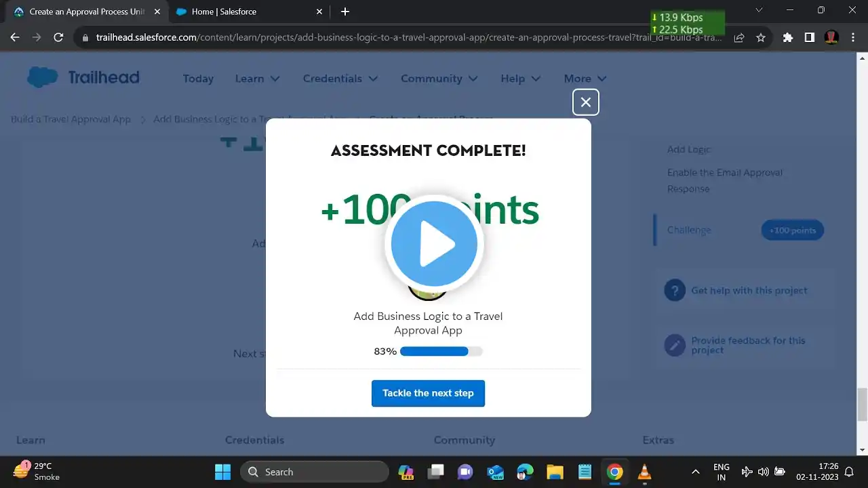The width and height of the screenshot is (868, 488).
Task: Open the Chrome profile avatar
Action: (x=831, y=37)
